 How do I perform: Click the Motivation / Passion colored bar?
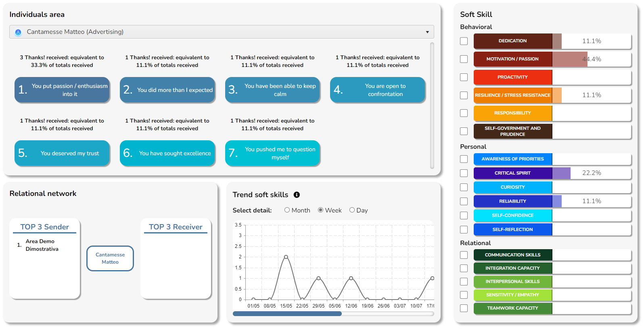513,59
